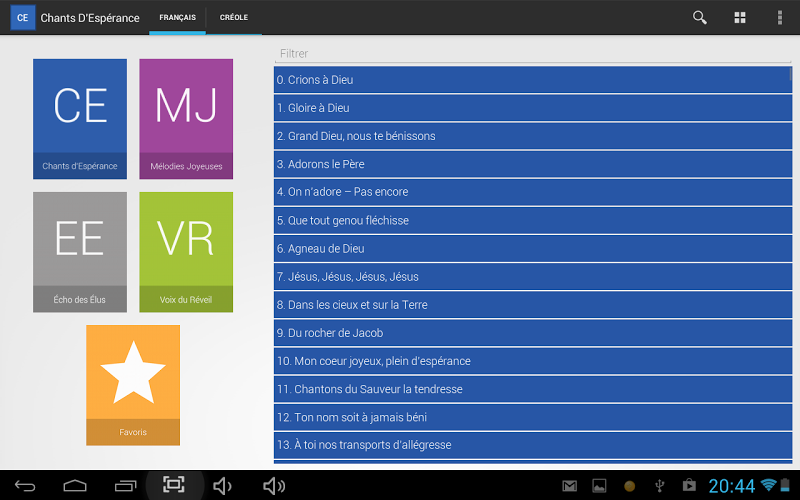
Task: Open the recent apps icon
Action: point(126,486)
